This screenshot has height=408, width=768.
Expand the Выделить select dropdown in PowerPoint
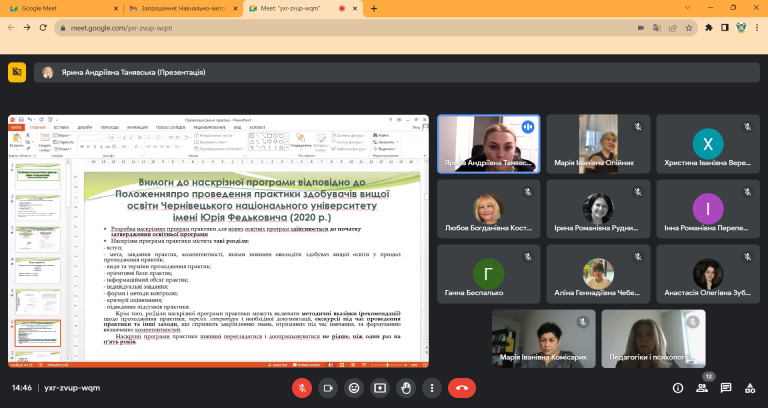click(x=385, y=148)
